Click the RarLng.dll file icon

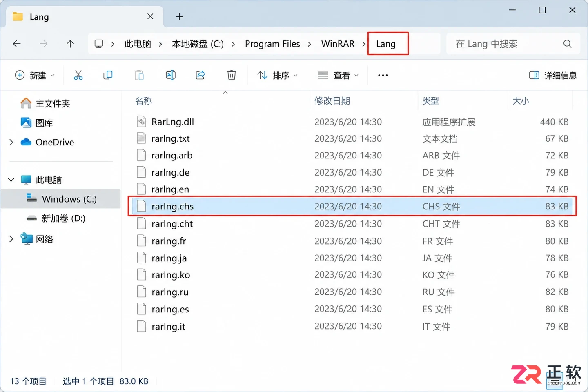point(141,121)
